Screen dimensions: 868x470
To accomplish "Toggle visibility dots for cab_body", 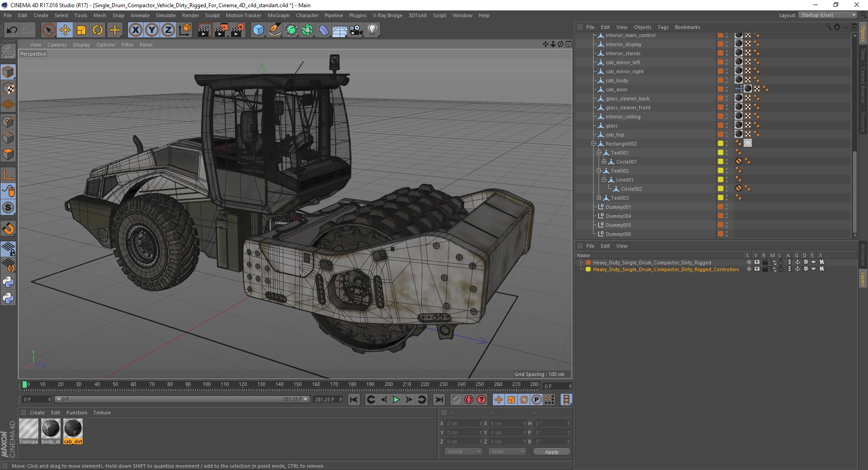I will 727,80.
